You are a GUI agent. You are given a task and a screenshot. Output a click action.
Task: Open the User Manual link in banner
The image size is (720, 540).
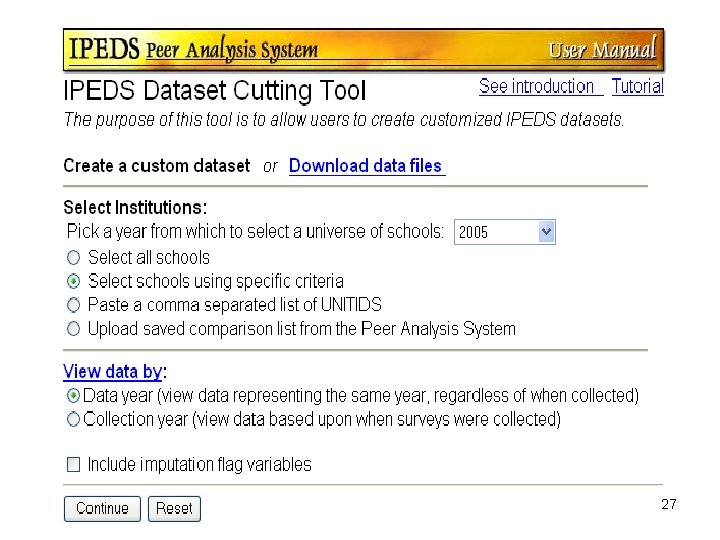tap(602, 49)
